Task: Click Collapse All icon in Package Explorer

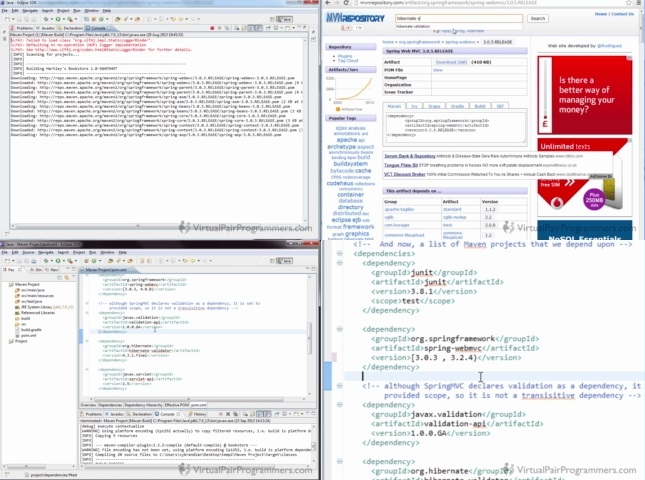Action: point(60,278)
